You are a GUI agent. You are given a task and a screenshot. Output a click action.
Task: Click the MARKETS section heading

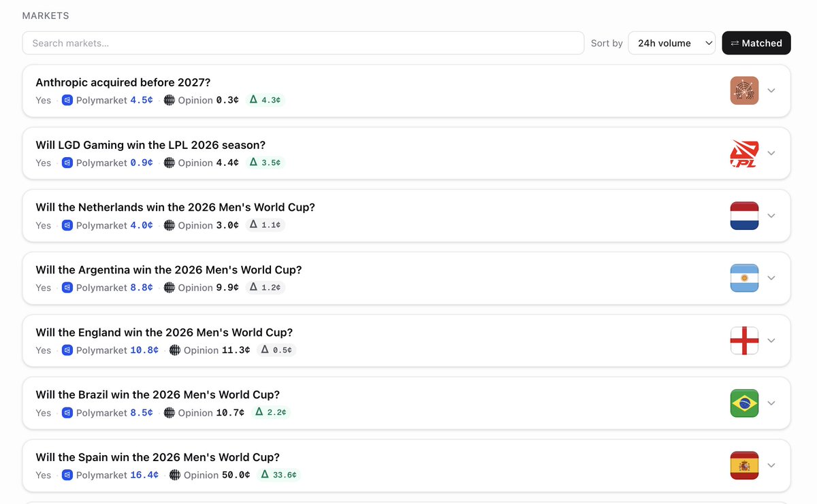(x=46, y=16)
